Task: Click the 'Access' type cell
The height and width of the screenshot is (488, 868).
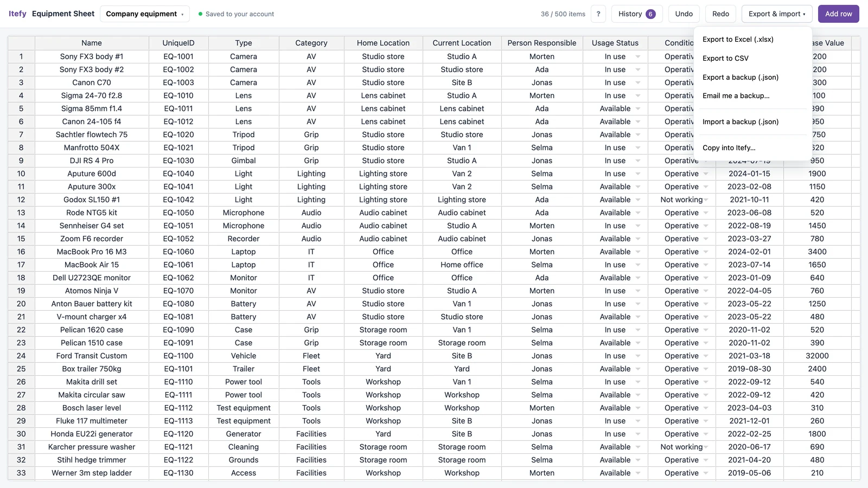Action: point(244,473)
